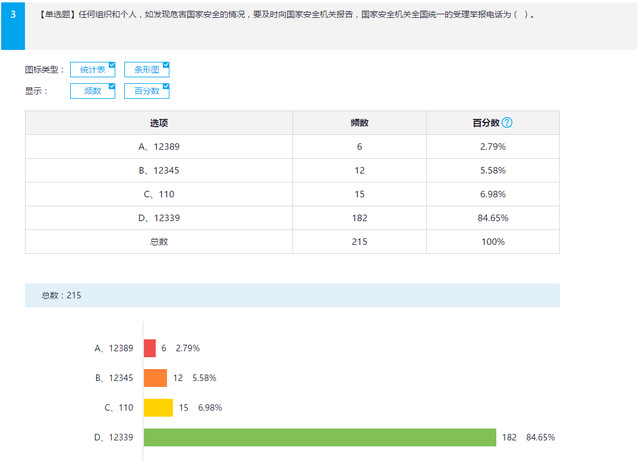Select the A、12389 cell in the table
The width and height of the screenshot is (639, 462).
pyautogui.click(x=159, y=146)
